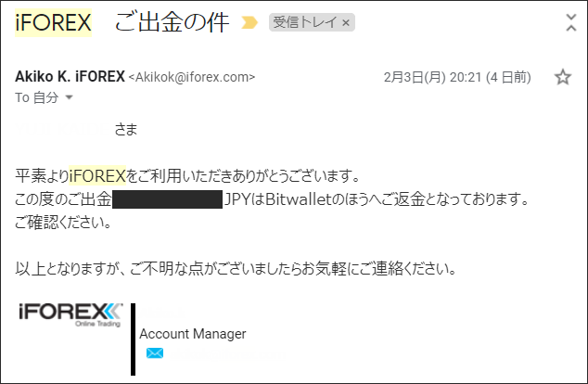
Task: Remove the 受信トレイ label with x
Action: pos(346,23)
